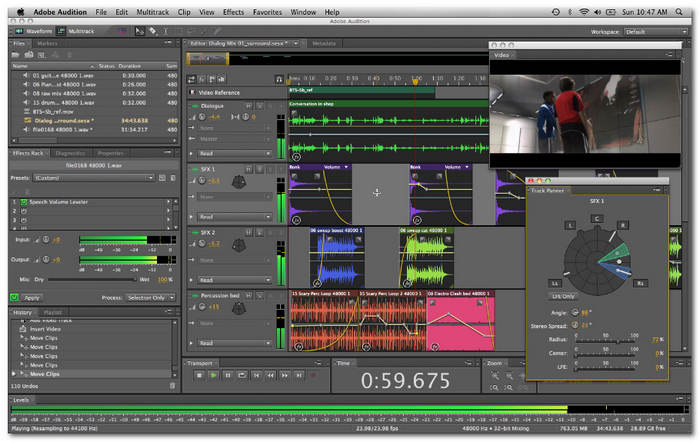Click the headphones monitoring icon above timeline
The width and height of the screenshot is (700, 442).
(x=279, y=79)
